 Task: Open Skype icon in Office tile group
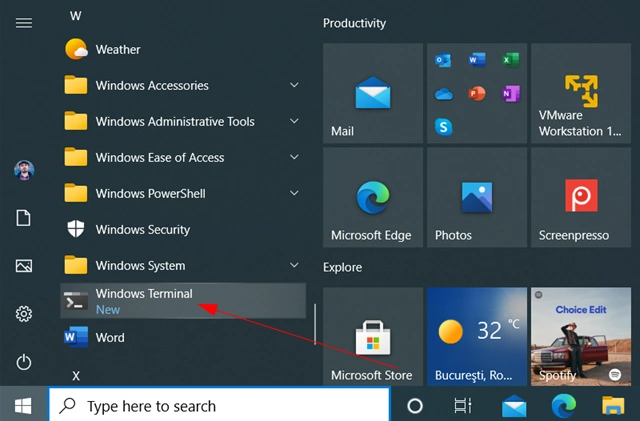[x=443, y=127]
